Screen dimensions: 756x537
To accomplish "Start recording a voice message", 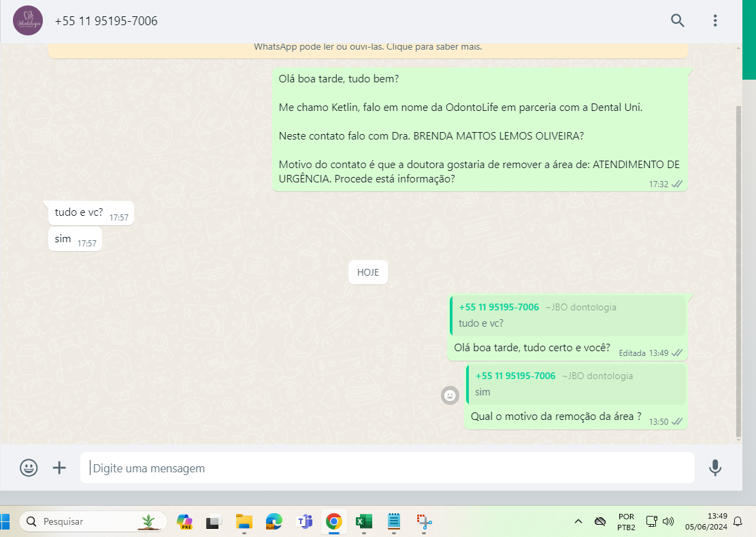I will tap(715, 468).
